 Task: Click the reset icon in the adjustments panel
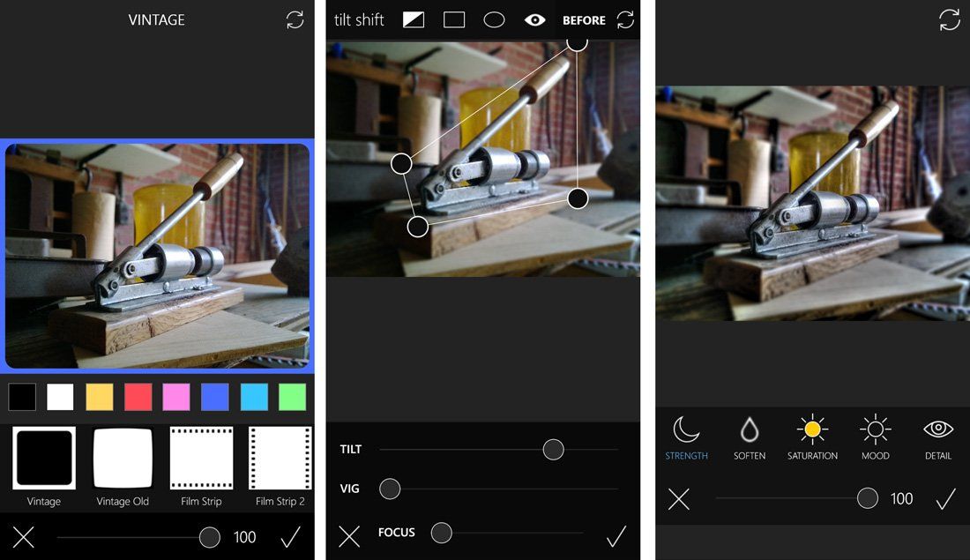[x=678, y=500]
